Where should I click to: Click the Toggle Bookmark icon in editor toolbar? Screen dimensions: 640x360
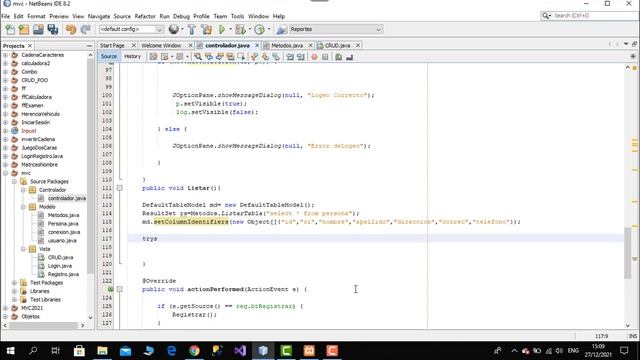[276, 57]
